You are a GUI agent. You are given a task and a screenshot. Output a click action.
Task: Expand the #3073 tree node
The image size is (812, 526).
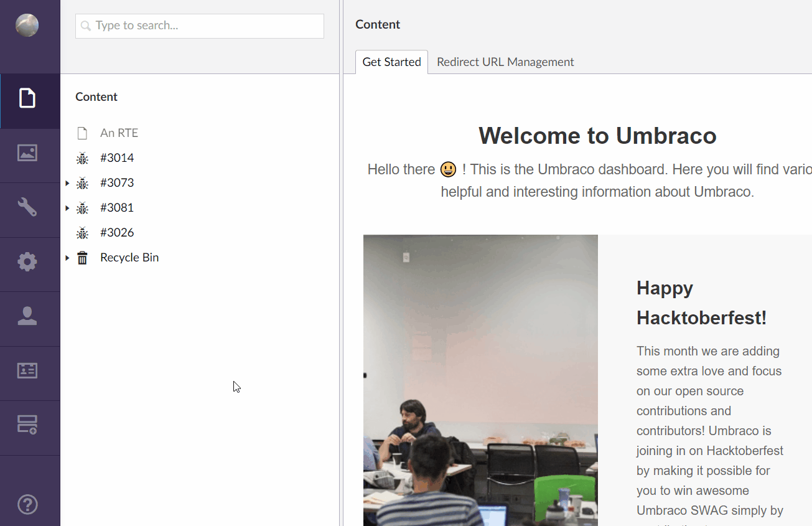(67, 183)
